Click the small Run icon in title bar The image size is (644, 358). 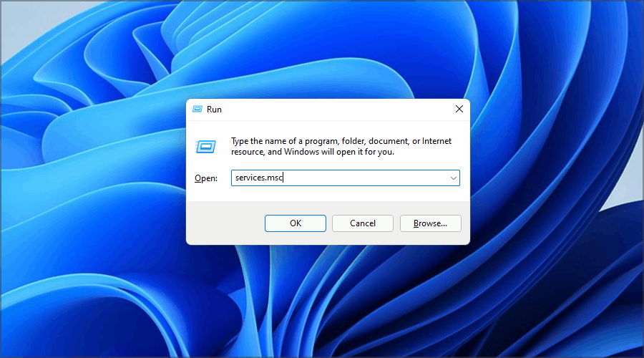[197, 109]
